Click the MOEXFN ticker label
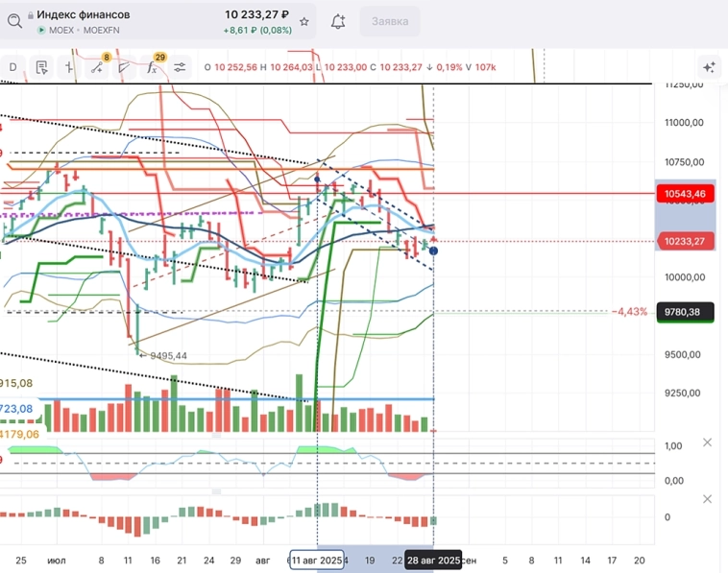Viewport: 728px width, 573px height. (x=100, y=31)
